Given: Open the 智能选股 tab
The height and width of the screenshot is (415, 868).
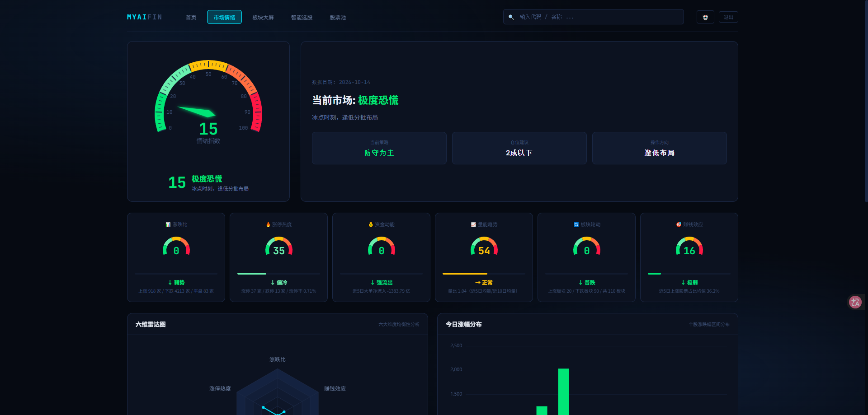Looking at the screenshot, I should 302,18.
